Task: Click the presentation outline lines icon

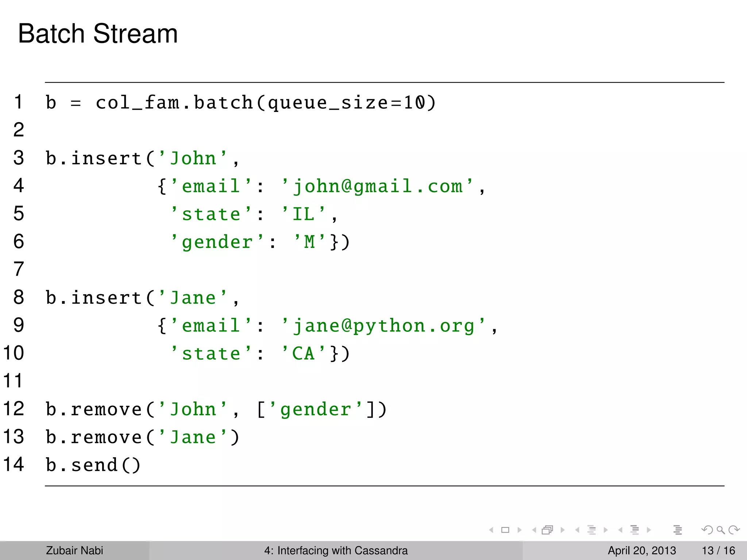Action: pyautogui.click(x=678, y=530)
